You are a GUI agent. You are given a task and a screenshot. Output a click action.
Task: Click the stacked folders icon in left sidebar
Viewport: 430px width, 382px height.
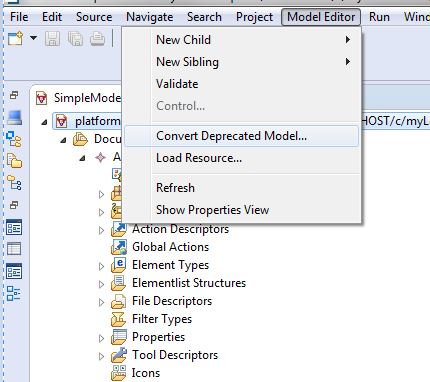14,161
